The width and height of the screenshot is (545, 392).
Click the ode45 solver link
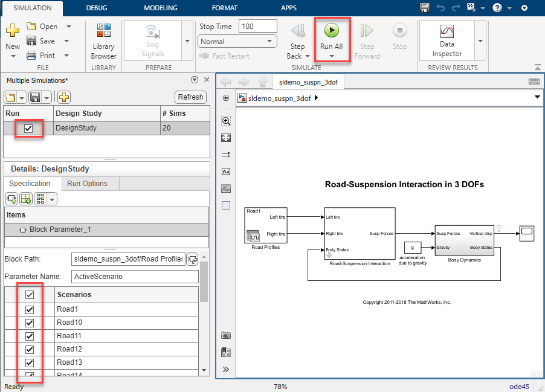coord(520,387)
